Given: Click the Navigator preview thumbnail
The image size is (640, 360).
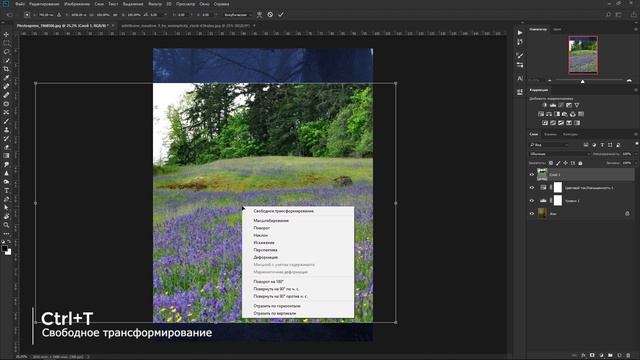Looking at the screenshot, I should pos(583,55).
